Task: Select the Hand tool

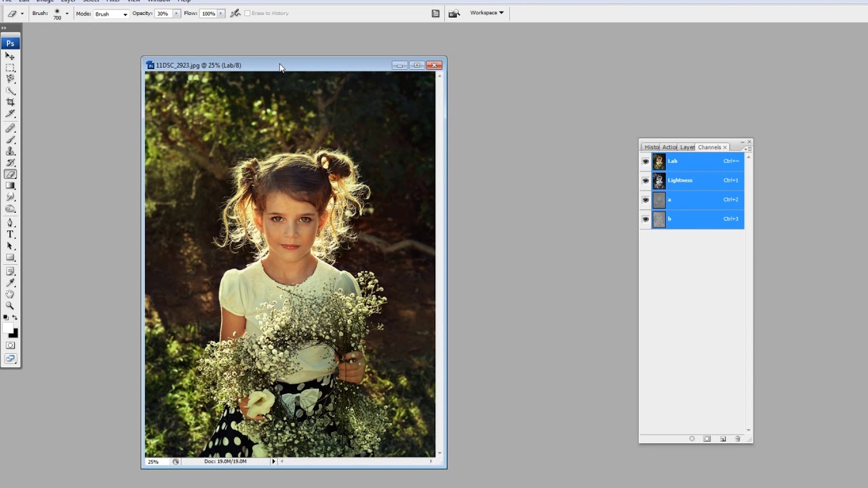Action: tap(10, 295)
